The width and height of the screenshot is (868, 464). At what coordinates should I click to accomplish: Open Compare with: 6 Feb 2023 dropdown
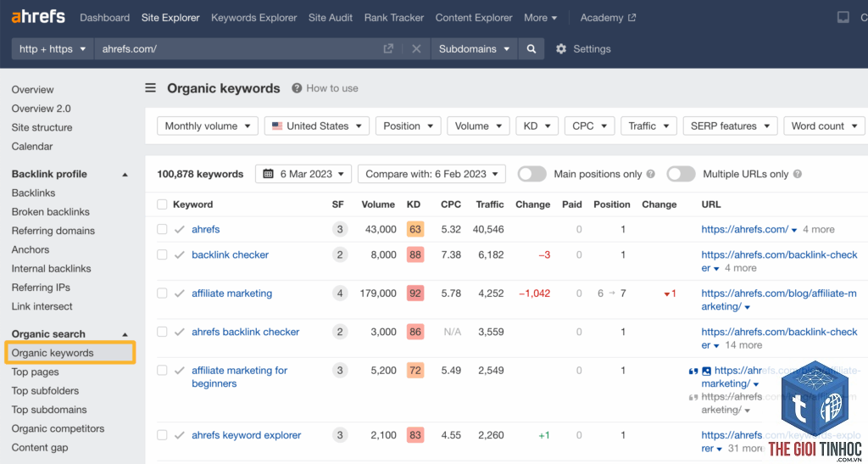tap(431, 174)
